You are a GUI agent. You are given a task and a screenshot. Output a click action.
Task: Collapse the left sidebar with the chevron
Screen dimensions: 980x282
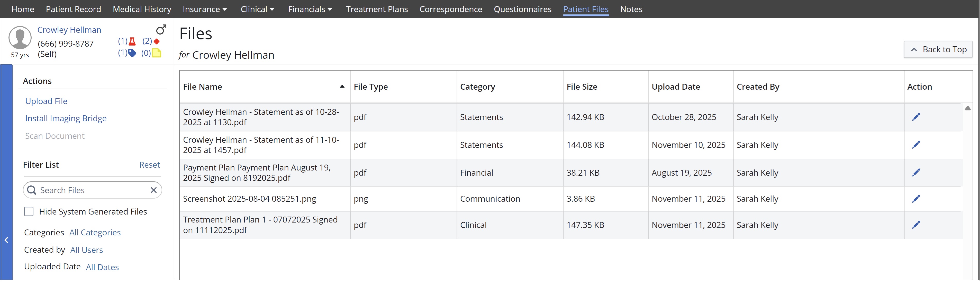pyautogui.click(x=6, y=240)
